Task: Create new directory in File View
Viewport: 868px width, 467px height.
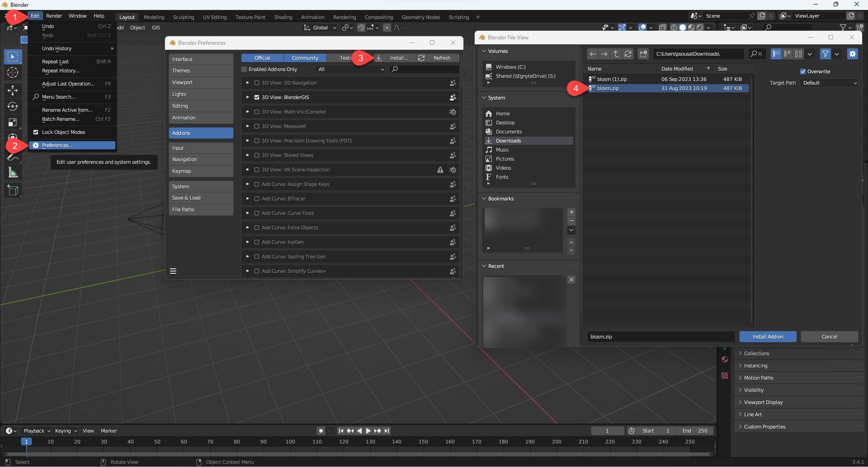Action: pyautogui.click(x=643, y=54)
